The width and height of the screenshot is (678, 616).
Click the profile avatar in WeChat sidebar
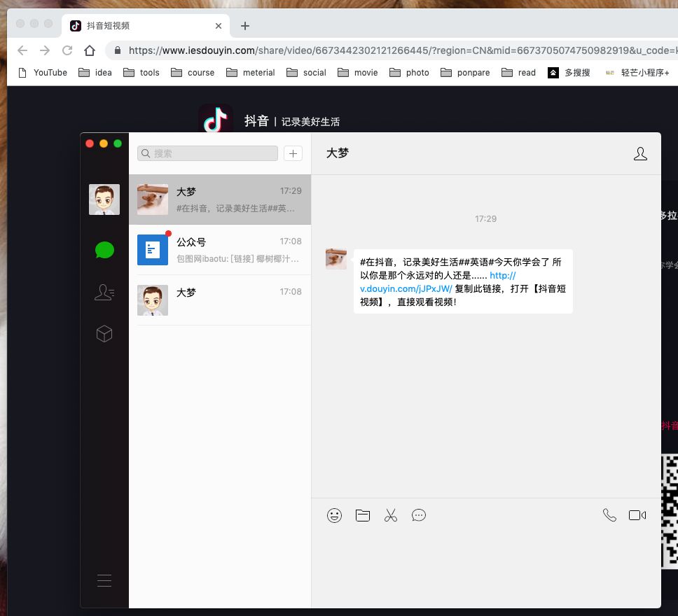point(104,199)
